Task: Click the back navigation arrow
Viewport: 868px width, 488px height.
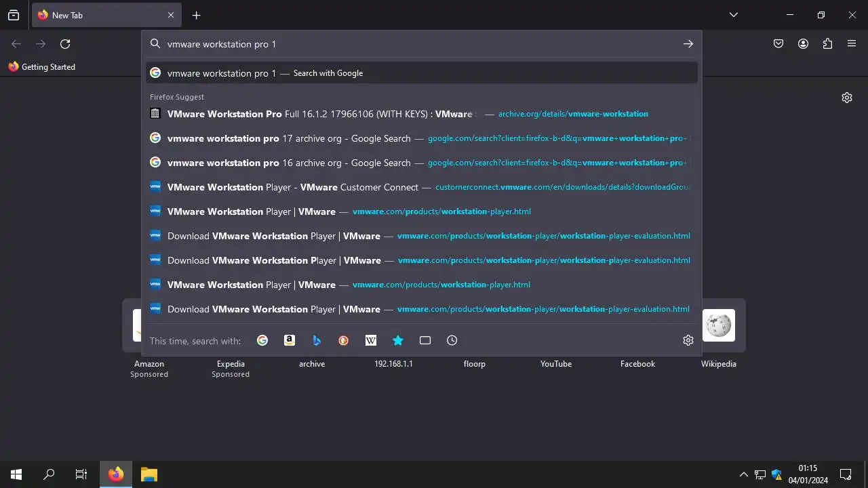Action: click(16, 44)
